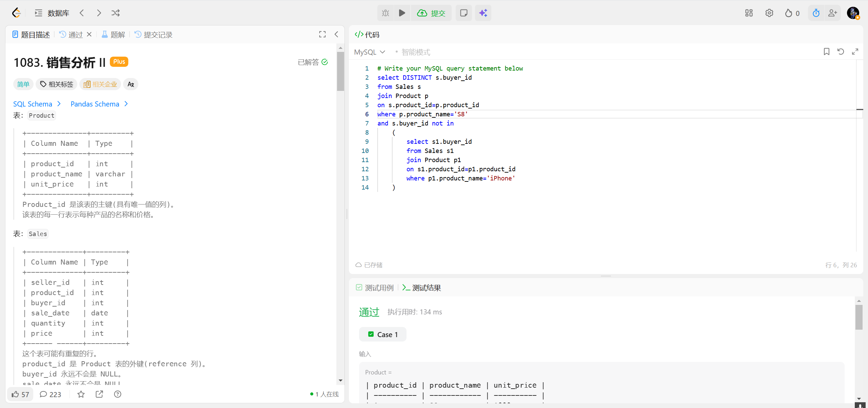
Task: Click the debug bug icon
Action: pyautogui.click(x=386, y=13)
